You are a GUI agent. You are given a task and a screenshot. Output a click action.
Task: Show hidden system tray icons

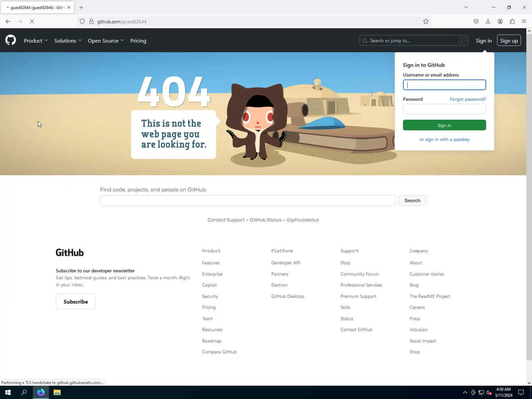[x=465, y=392]
